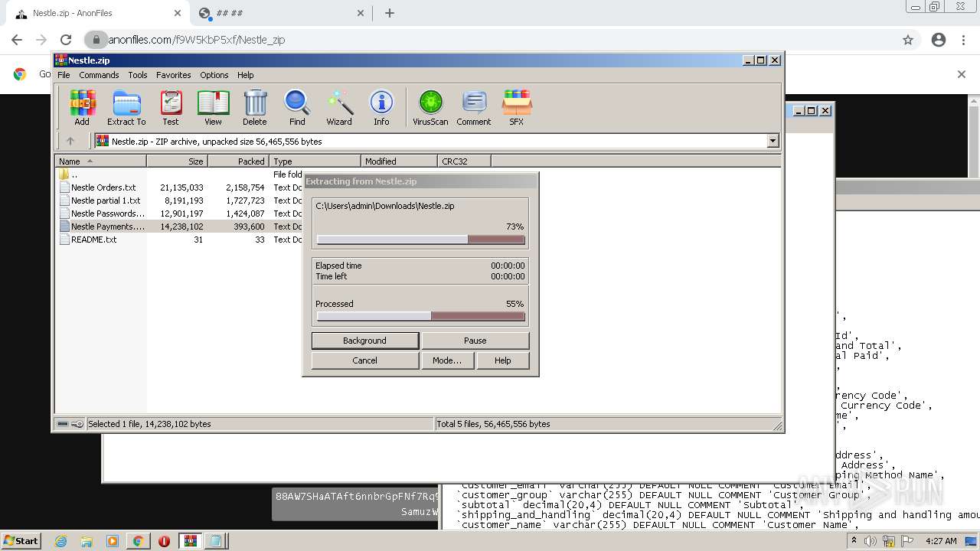
Task: Open the archive Info icon
Action: pos(381,107)
